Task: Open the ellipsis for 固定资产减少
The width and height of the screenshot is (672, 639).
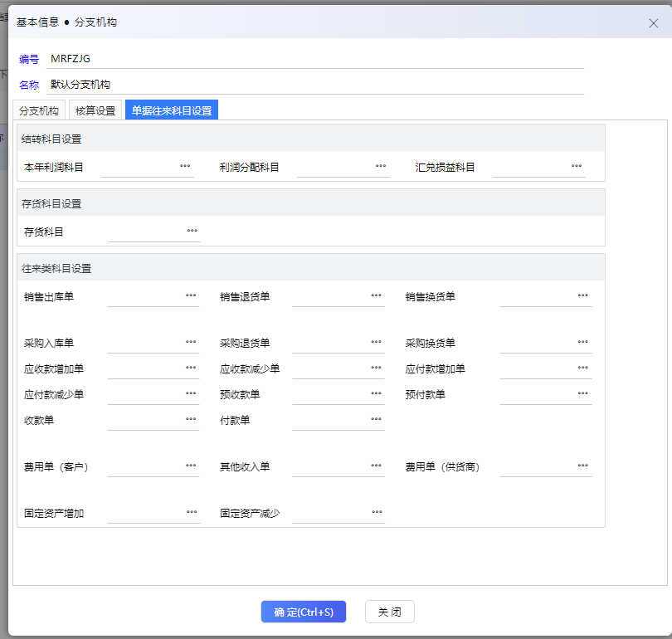Action: coord(377,512)
